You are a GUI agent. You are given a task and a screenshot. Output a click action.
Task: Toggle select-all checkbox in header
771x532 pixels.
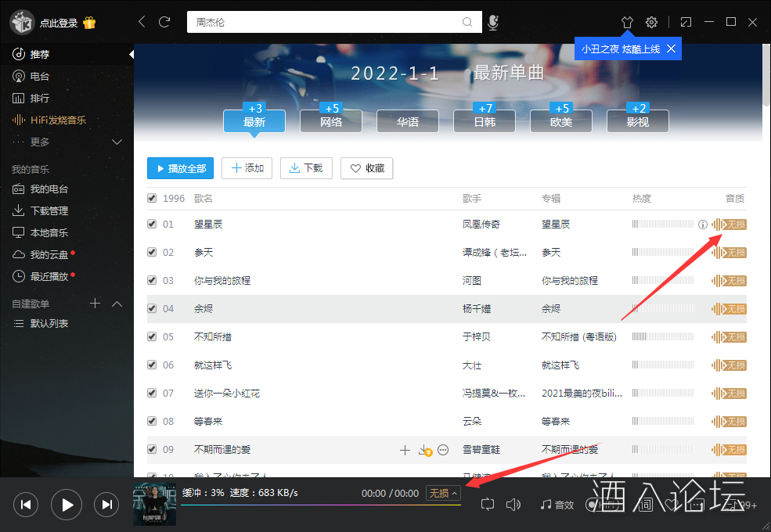152,198
